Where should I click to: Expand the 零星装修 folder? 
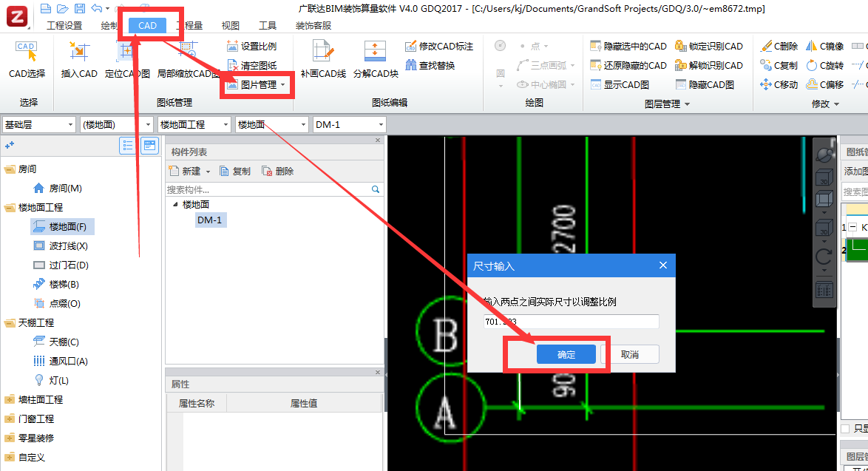(10, 438)
